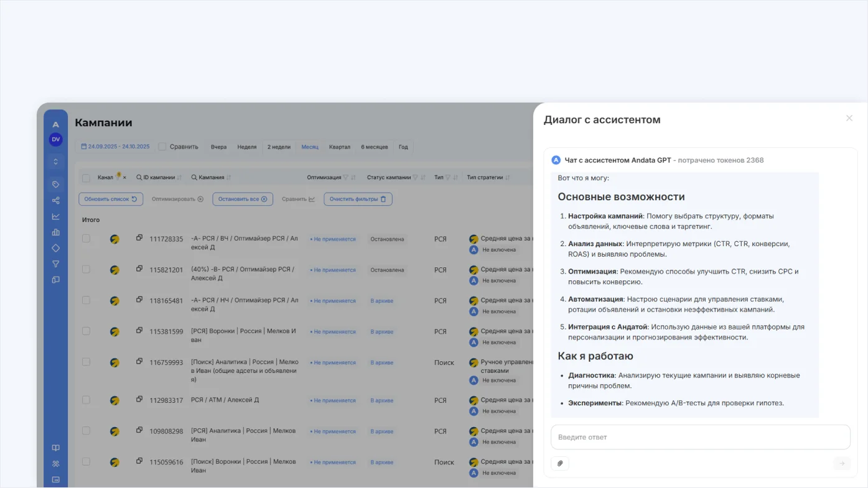Open the community people icon in sidebar
This screenshot has height=488, width=868.
click(x=56, y=464)
